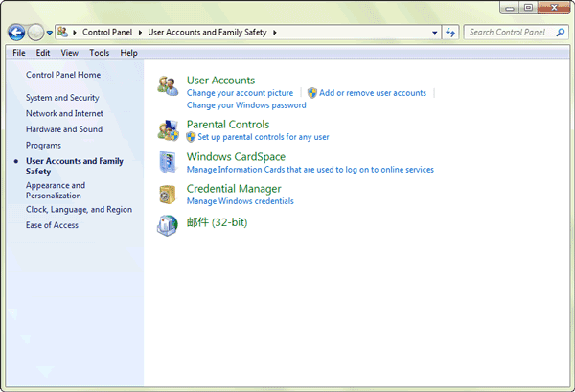Click the address bar users icon
Viewport: 575px width, 392px height.
pos(62,32)
